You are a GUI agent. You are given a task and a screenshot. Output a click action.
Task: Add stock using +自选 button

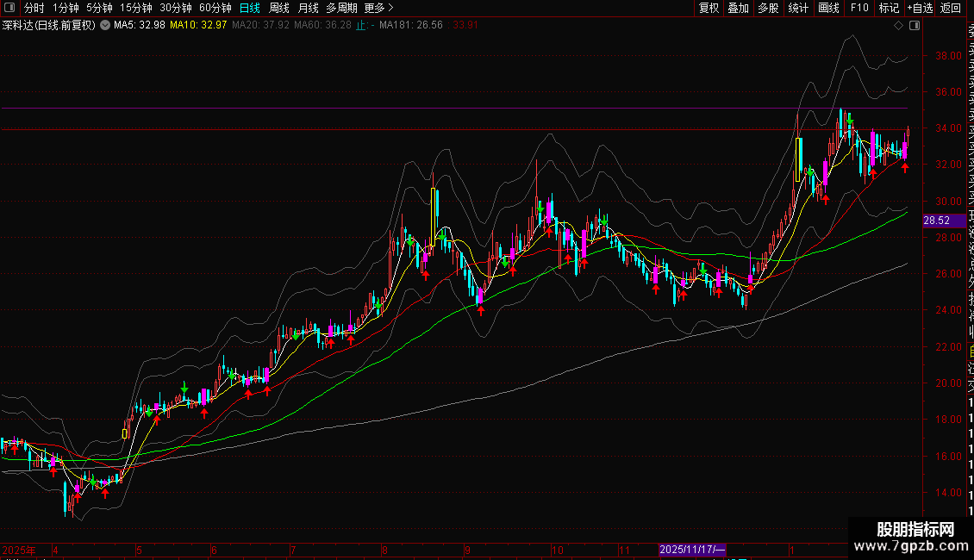tap(920, 8)
